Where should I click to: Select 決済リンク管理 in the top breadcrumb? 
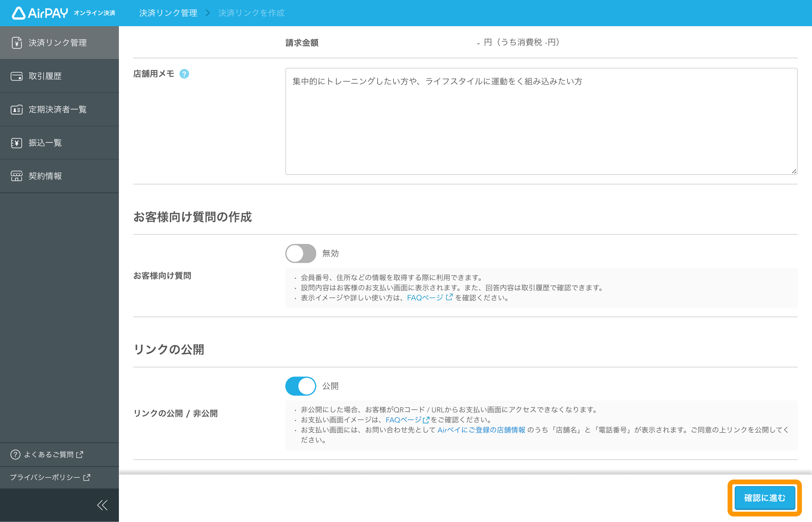pyautogui.click(x=168, y=13)
